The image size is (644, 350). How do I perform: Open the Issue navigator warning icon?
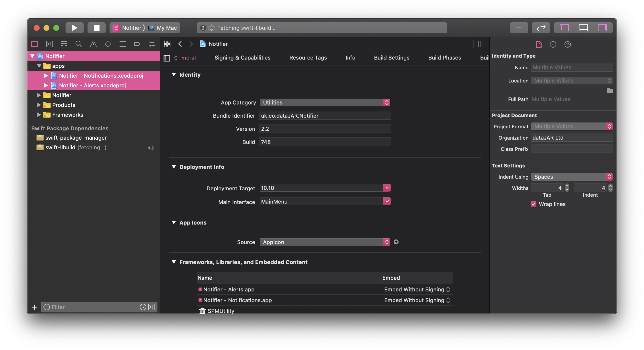coord(93,44)
